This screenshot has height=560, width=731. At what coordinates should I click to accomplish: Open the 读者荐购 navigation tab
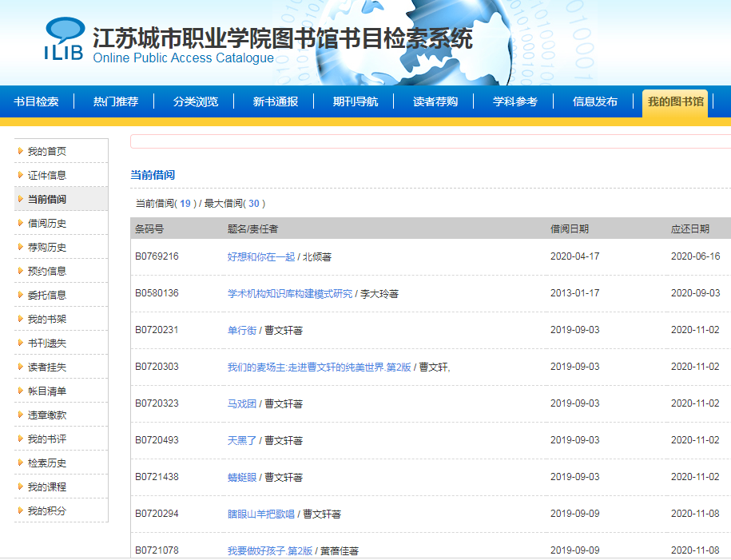[435, 101]
